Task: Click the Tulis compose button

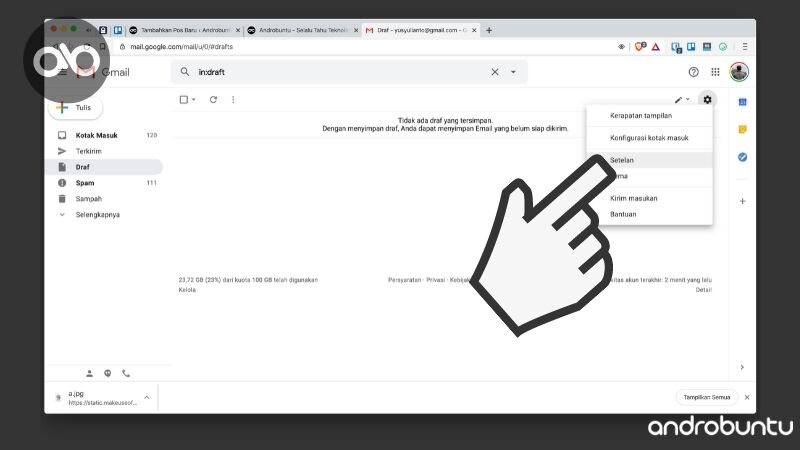Action: [x=76, y=108]
